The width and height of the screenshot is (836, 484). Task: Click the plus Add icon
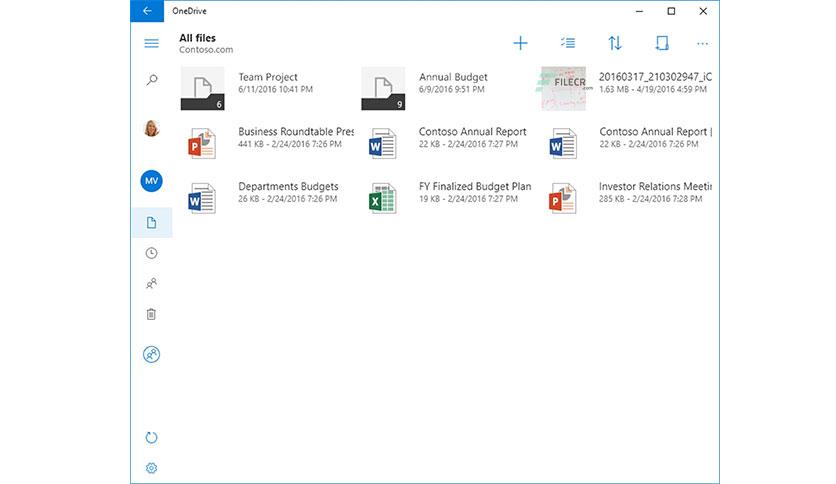coord(520,43)
